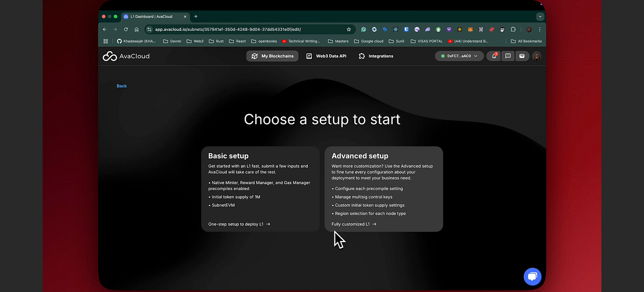The image size is (644, 292).
Task: Open the My Blockchains tab
Action: (x=272, y=56)
